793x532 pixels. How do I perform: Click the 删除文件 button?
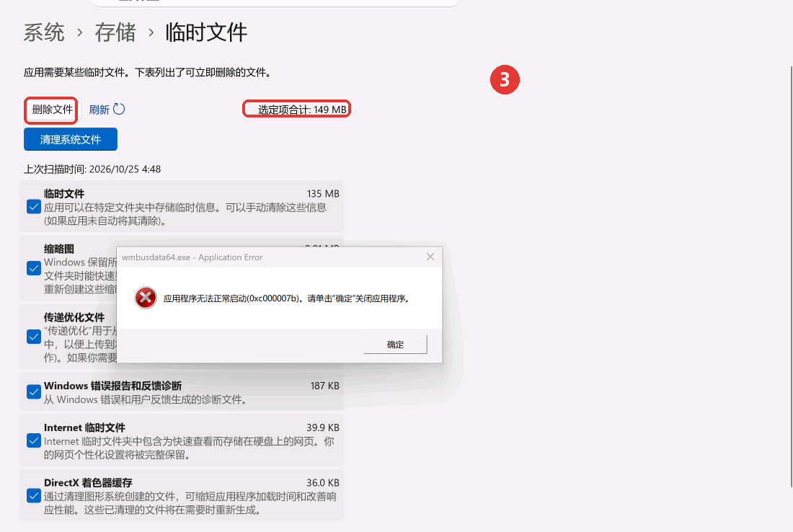51,110
